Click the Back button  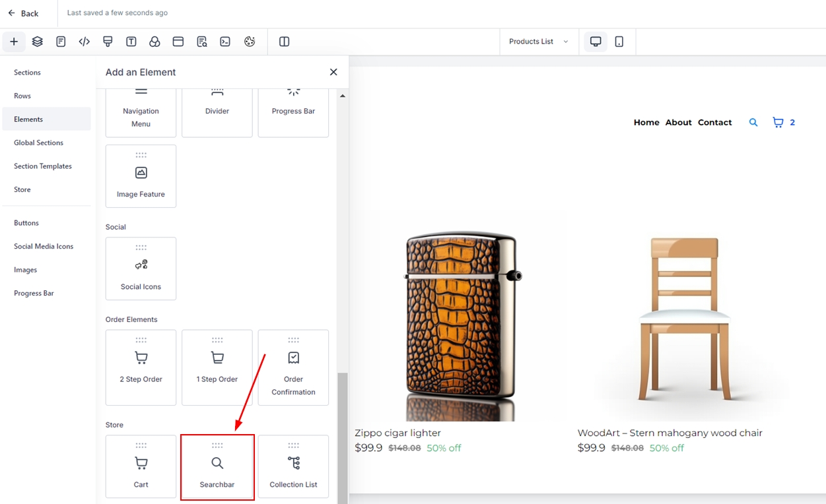tap(23, 13)
